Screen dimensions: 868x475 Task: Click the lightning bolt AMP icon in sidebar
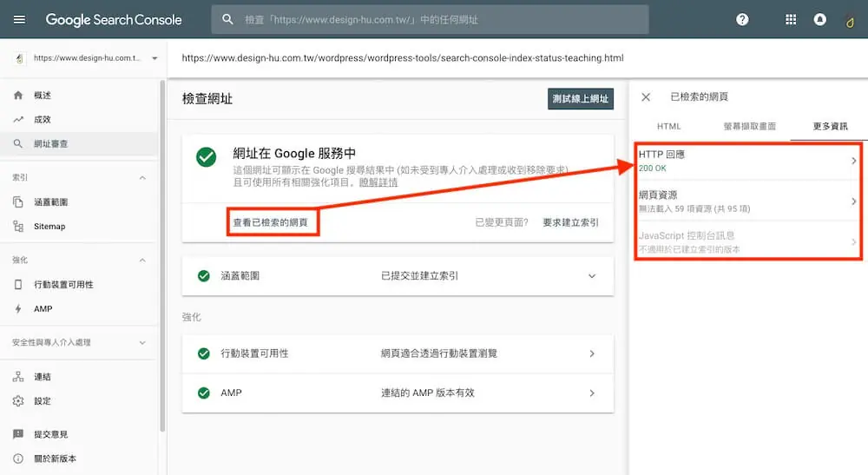click(18, 308)
